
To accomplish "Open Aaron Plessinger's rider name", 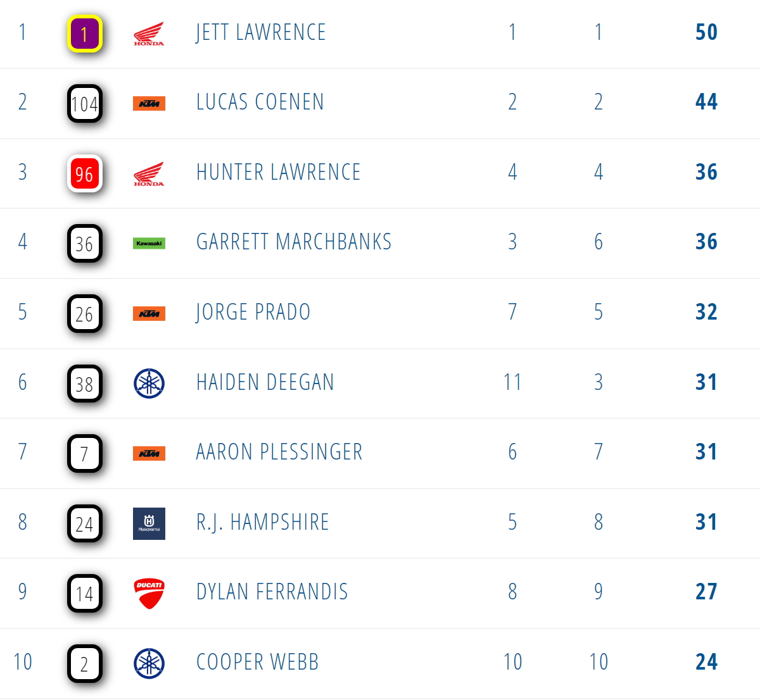I will 279,452.
